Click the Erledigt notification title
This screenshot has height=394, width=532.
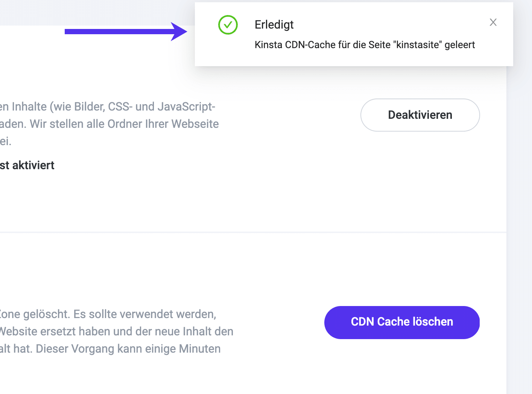click(274, 24)
